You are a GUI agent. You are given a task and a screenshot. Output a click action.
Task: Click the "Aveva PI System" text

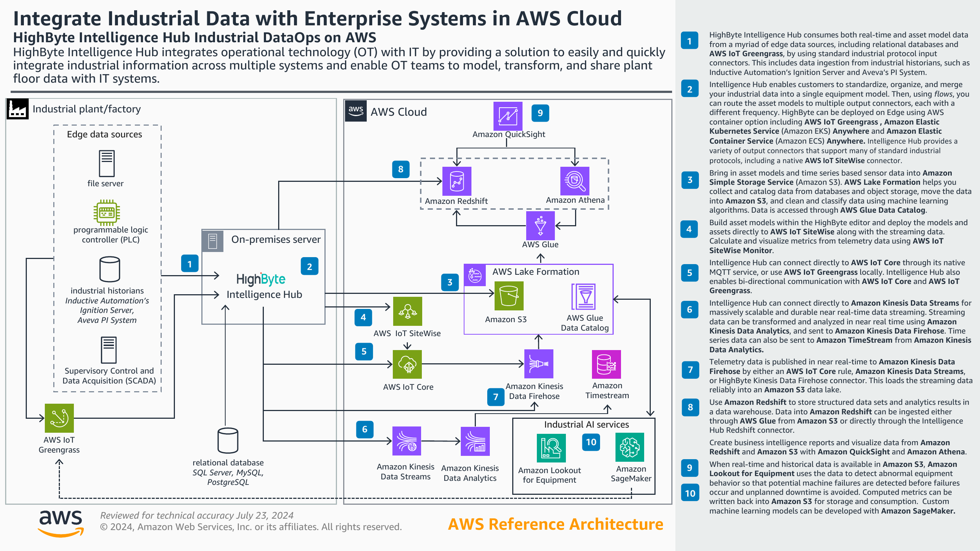point(107,320)
